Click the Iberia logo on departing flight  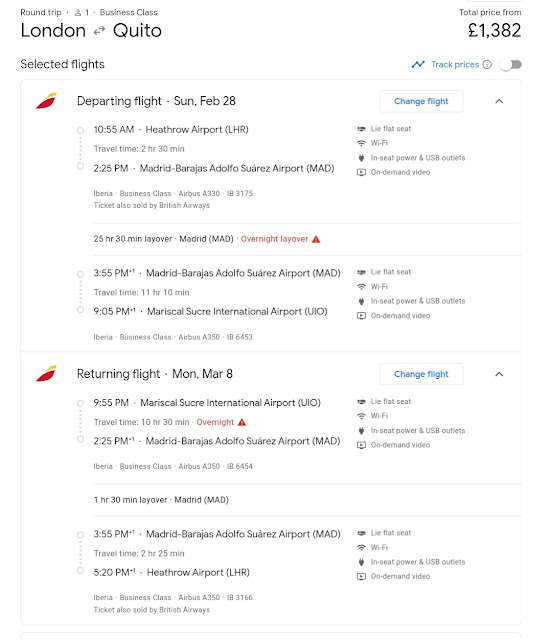pyautogui.click(x=46, y=101)
